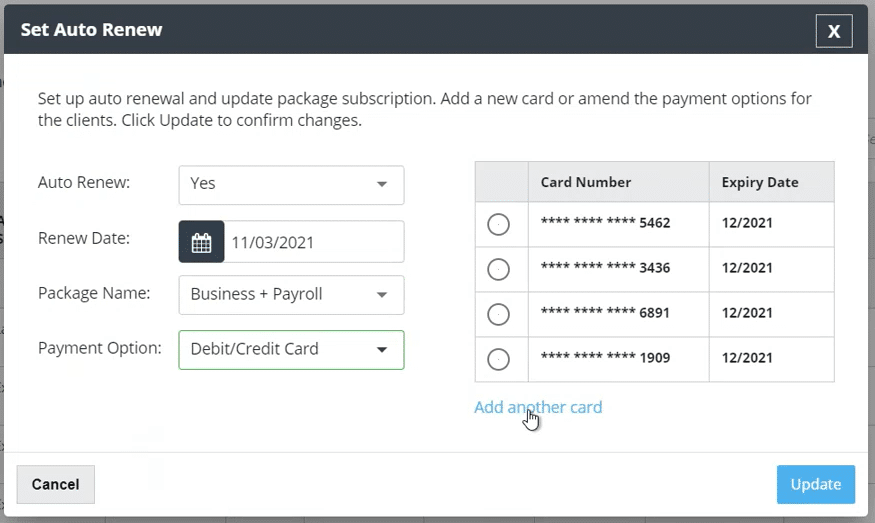Choose the card ending in 3436

tap(498, 269)
